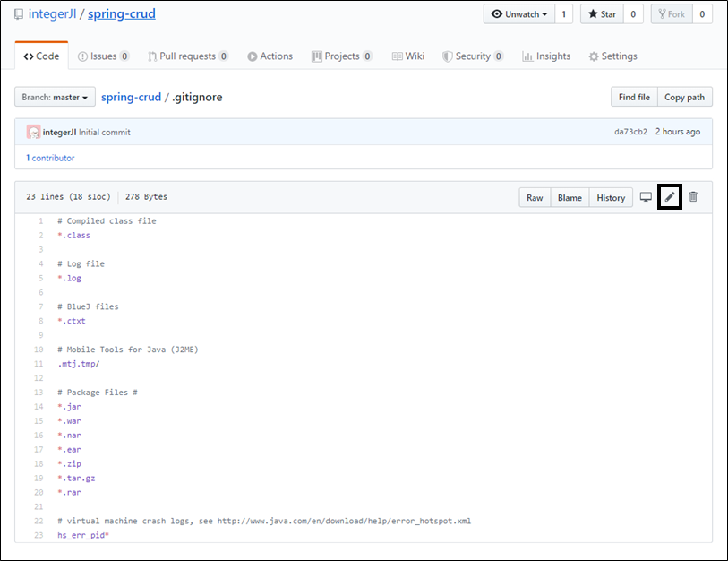Viewport: 728px width, 561px height.
Task: Click the Find file button
Action: pyautogui.click(x=634, y=97)
